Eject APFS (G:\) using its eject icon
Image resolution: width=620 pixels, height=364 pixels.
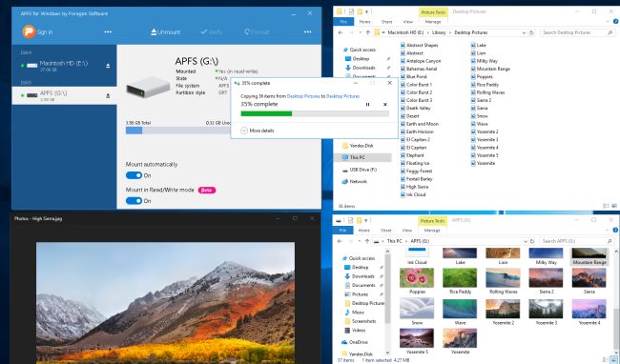coord(108,95)
